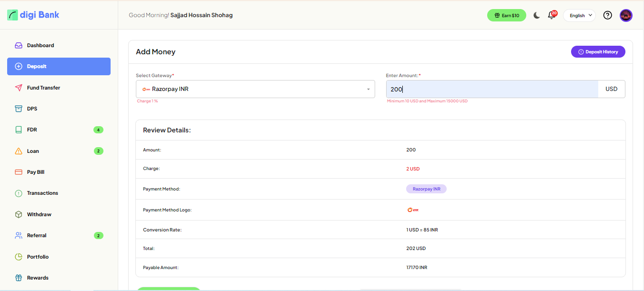This screenshot has height=291, width=644.
Task: Click the Withdraw box icon
Action: (x=19, y=214)
